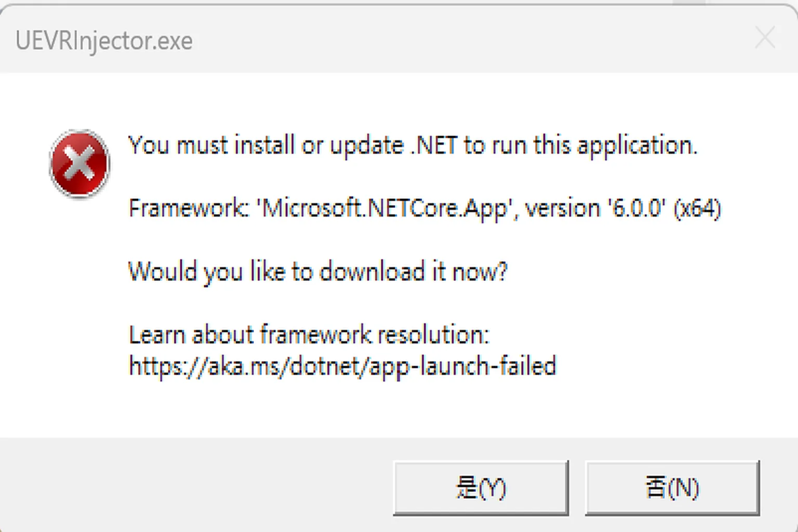Viewport: 798px width, 532px height.
Task: Click the word "download" in the question
Action: [372, 272]
